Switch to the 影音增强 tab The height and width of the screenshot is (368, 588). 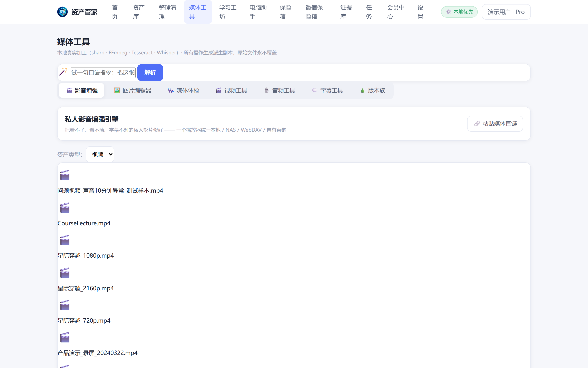[x=82, y=91]
